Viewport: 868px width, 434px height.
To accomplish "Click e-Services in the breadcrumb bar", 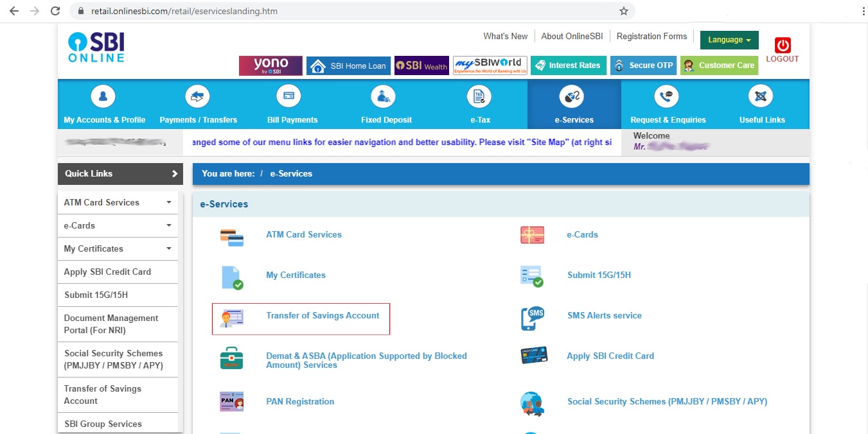I will pyautogui.click(x=291, y=173).
